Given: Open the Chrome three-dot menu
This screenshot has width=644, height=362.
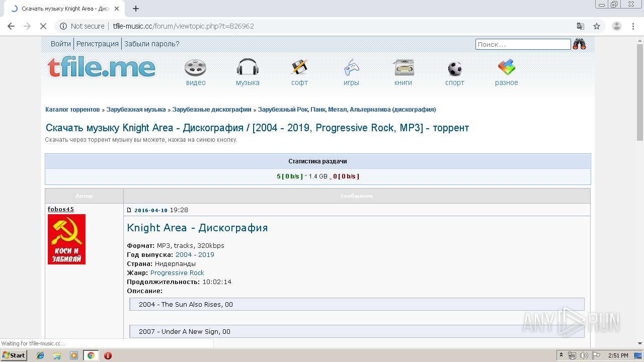Looking at the screenshot, I should [633, 26].
